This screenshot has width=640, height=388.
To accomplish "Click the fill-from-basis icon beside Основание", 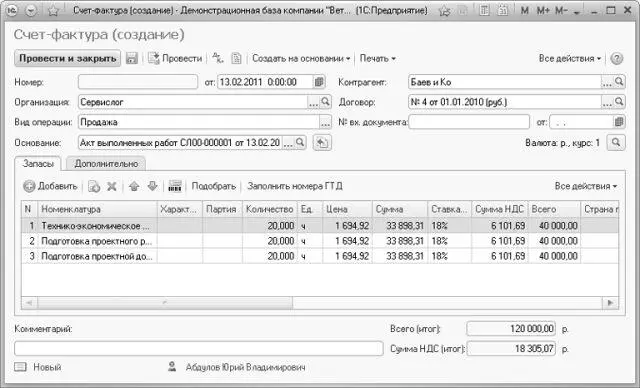I will tap(322, 143).
